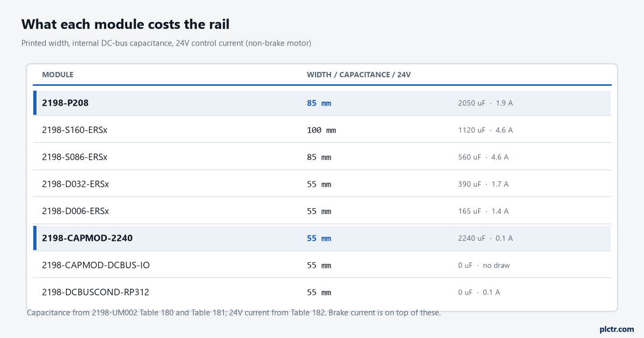This screenshot has width=644, height=338.
Task: Click the 2198-S086-ERSx module name
Action: coord(75,157)
